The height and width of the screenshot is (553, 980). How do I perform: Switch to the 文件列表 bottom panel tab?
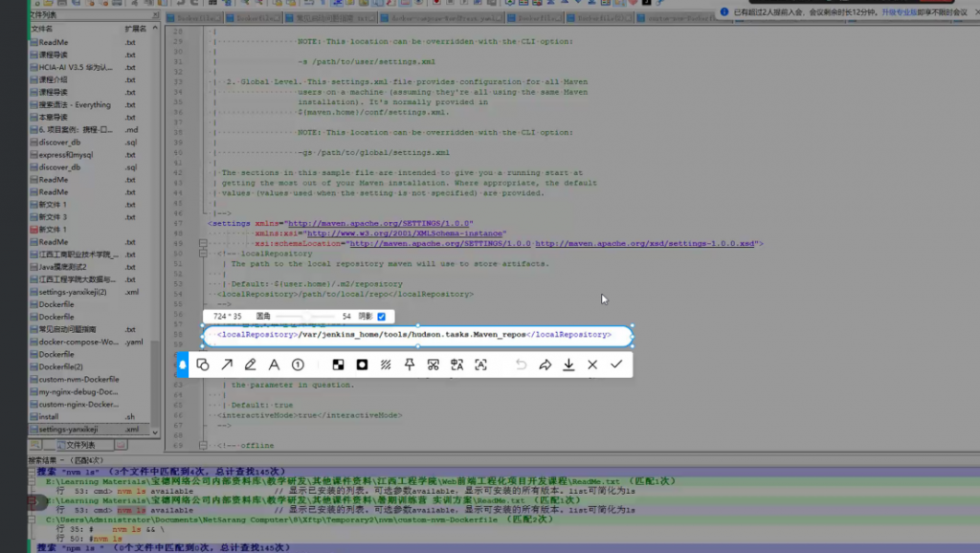pos(75,445)
